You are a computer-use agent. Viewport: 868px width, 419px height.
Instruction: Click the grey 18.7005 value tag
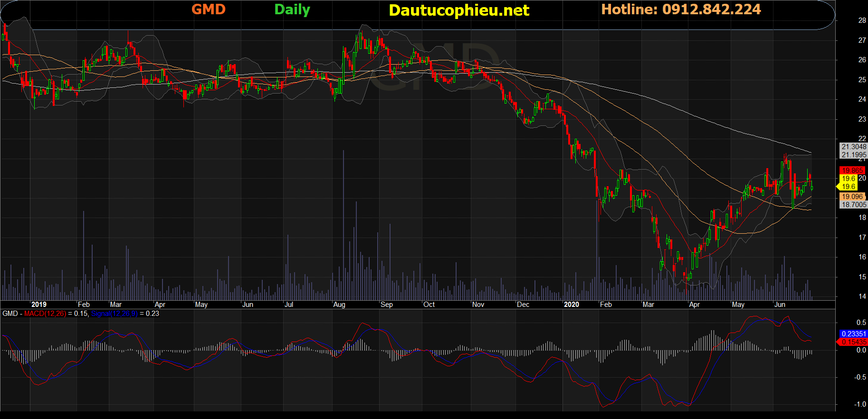click(x=854, y=205)
